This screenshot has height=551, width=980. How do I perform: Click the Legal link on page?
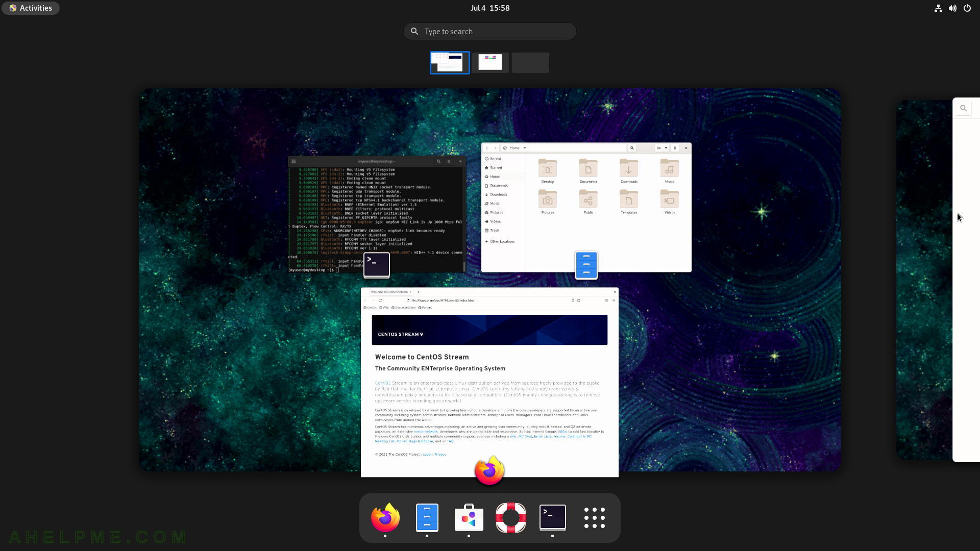(427, 454)
